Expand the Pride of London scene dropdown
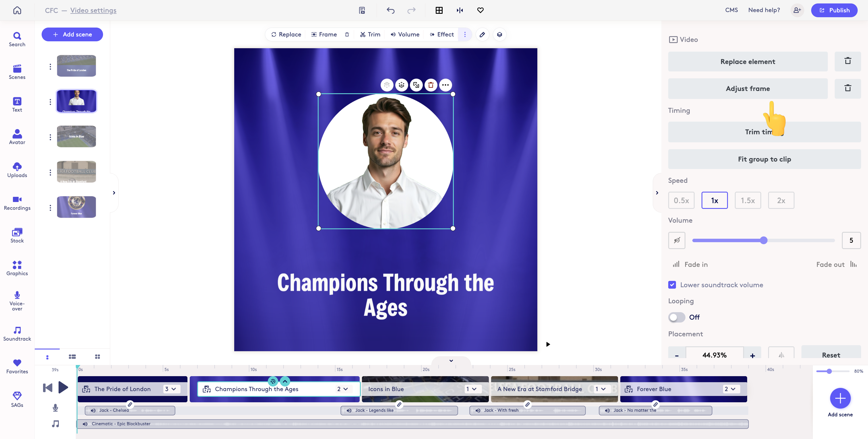The image size is (868, 439). point(170,389)
